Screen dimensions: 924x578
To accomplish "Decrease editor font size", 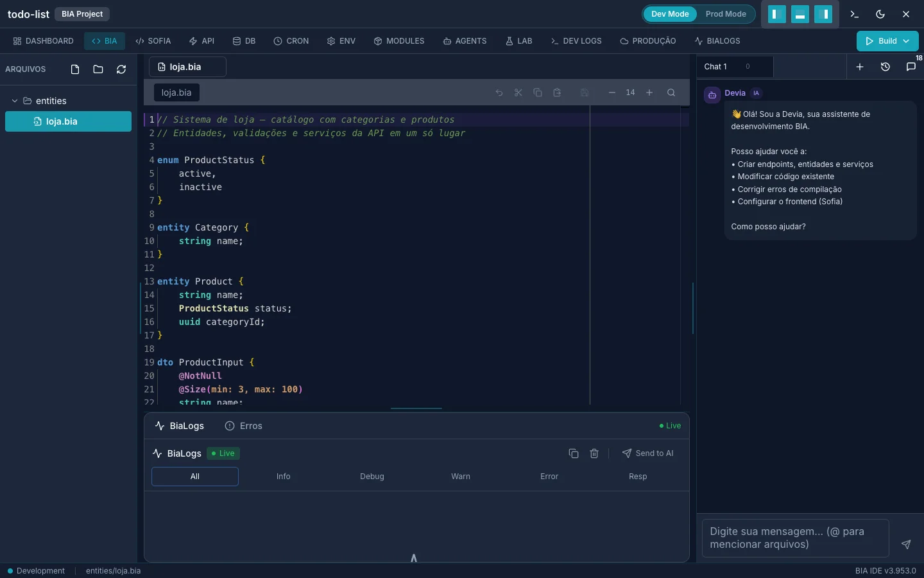I will tap(612, 92).
